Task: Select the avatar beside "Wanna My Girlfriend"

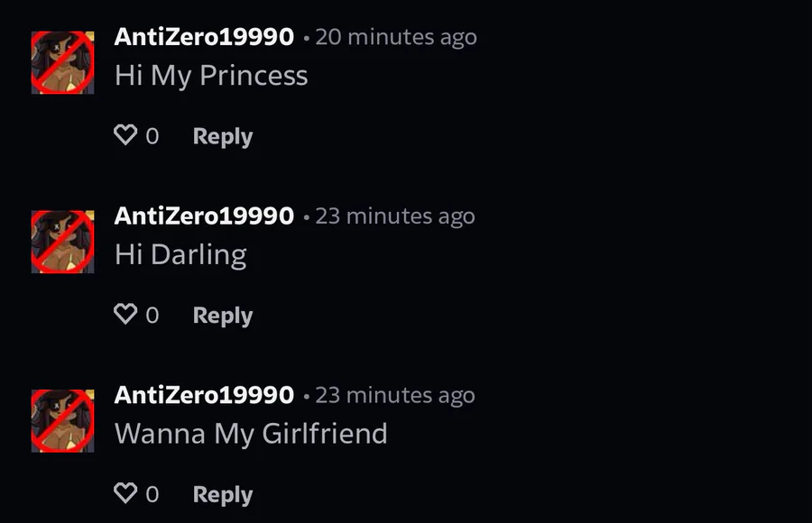Action: tap(62, 421)
